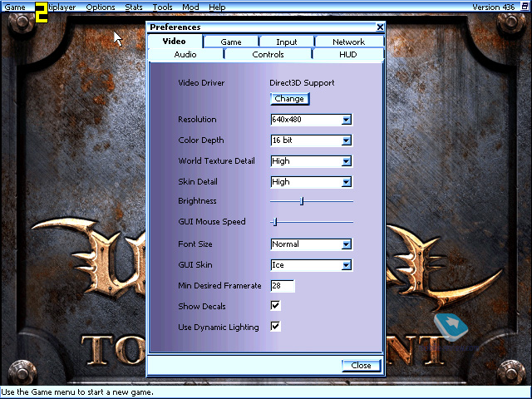Viewport: 532px width, 399px height.
Task: Switch to the Audio tab
Action: click(185, 54)
